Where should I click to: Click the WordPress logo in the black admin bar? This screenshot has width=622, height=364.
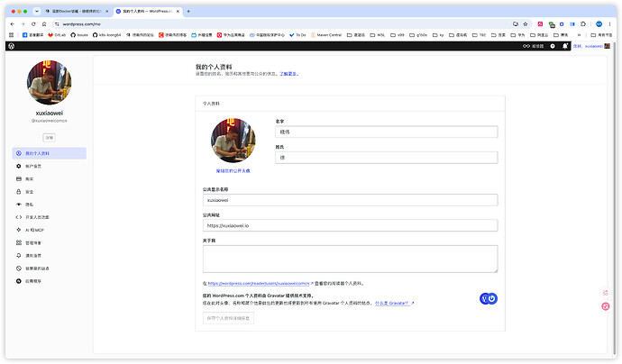(x=12, y=46)
